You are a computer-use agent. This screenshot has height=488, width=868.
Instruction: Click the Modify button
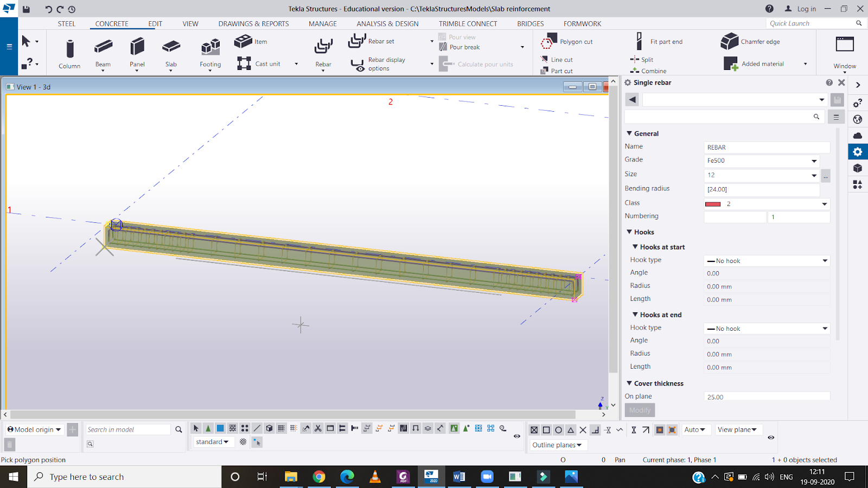tap(640, 410)
